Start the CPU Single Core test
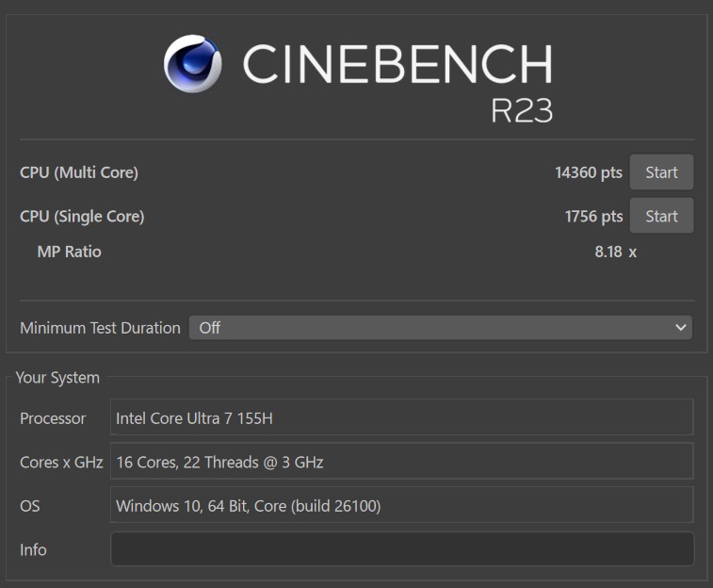This screenshot has height=588, width=713. 661,216
